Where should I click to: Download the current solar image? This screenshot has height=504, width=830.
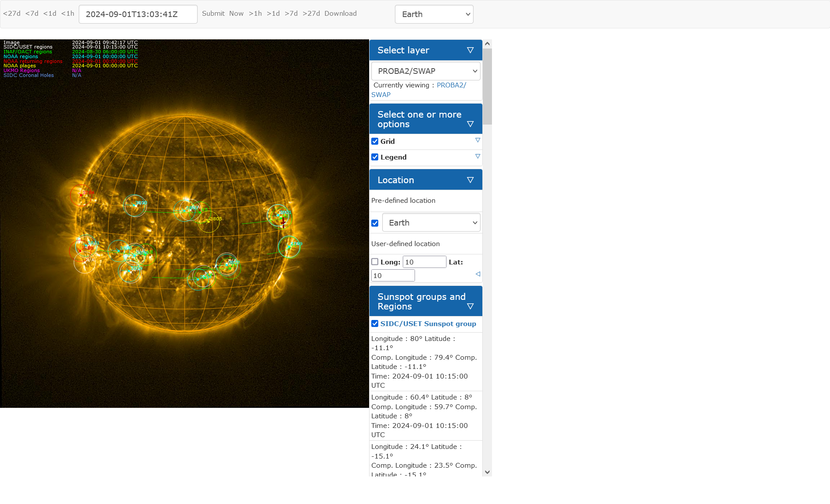(x=340, y=14)
